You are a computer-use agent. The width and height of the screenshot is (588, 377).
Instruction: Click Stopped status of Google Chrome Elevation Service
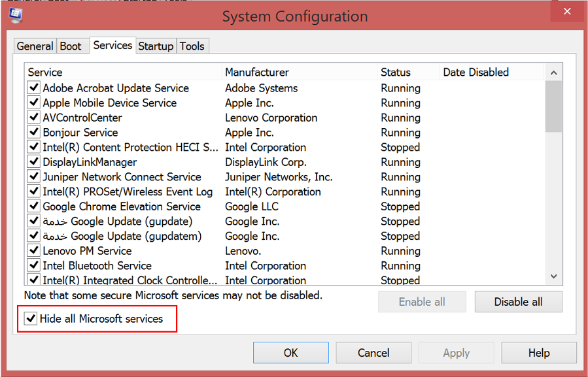click(x=400, y=206)
